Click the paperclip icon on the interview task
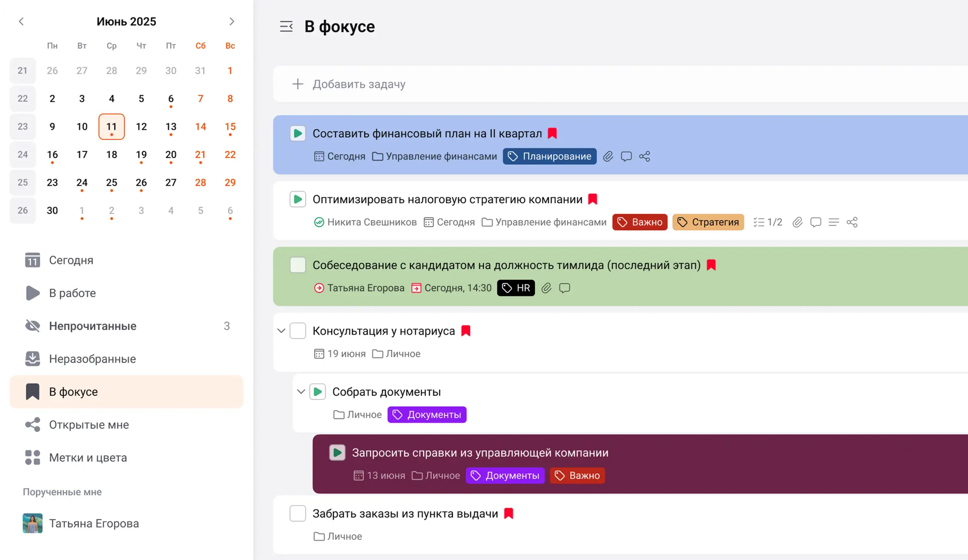 [x=546, y=288]
